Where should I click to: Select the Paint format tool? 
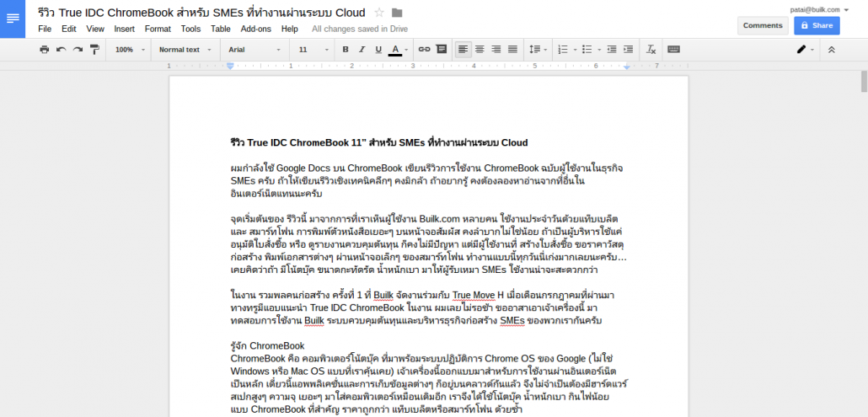tap(94, 50)
